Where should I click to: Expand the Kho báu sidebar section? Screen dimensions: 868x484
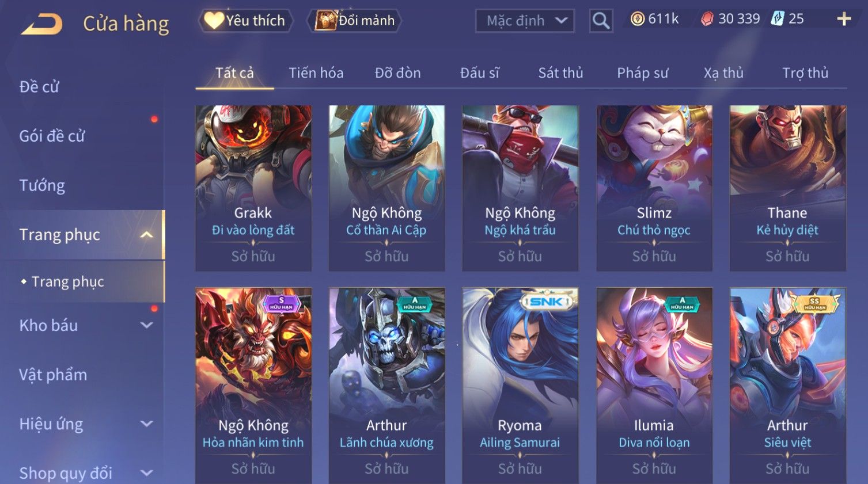tap(146, 325)
